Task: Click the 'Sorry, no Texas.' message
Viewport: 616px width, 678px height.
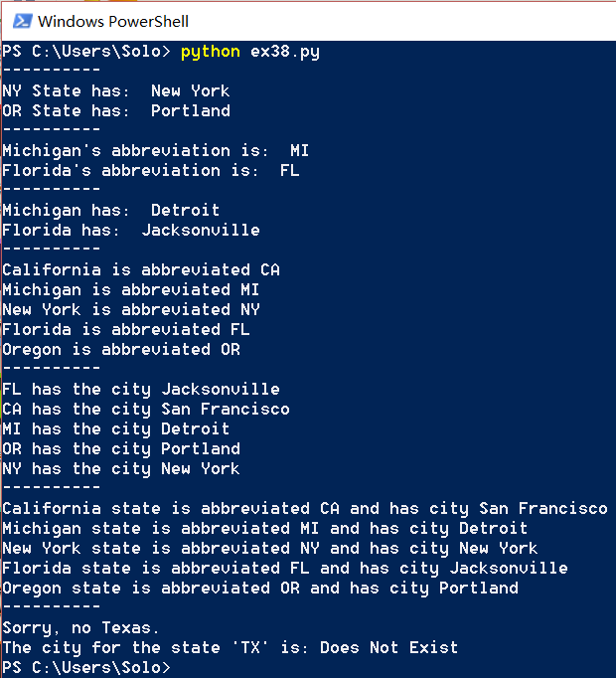Action: (81, 628)
